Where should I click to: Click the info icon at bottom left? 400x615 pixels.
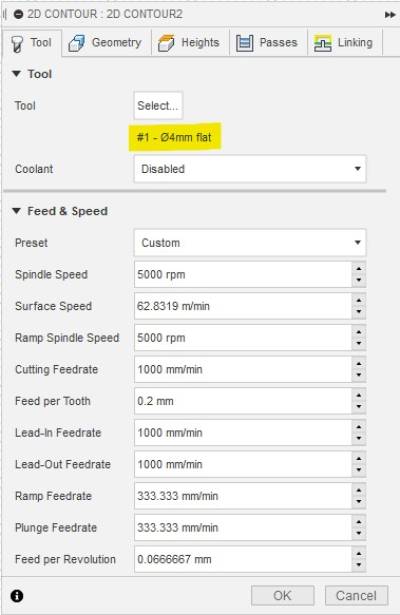coord(17,595)
